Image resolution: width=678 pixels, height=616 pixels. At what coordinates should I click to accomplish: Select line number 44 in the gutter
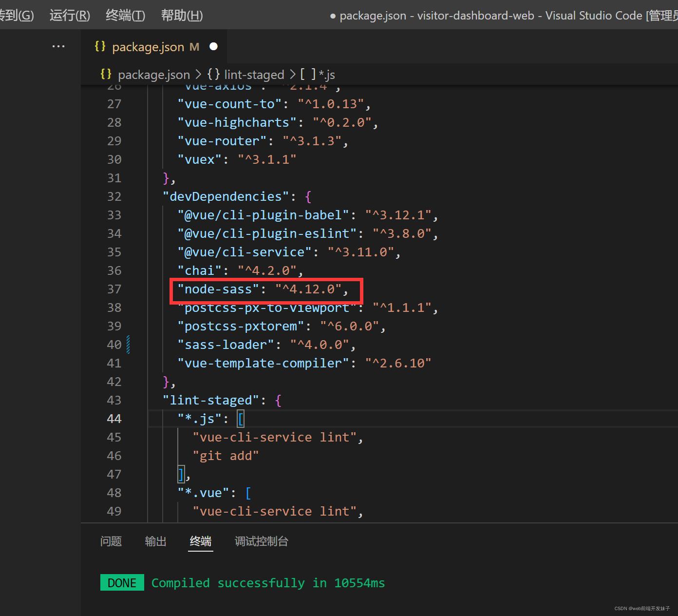point(114,418)
